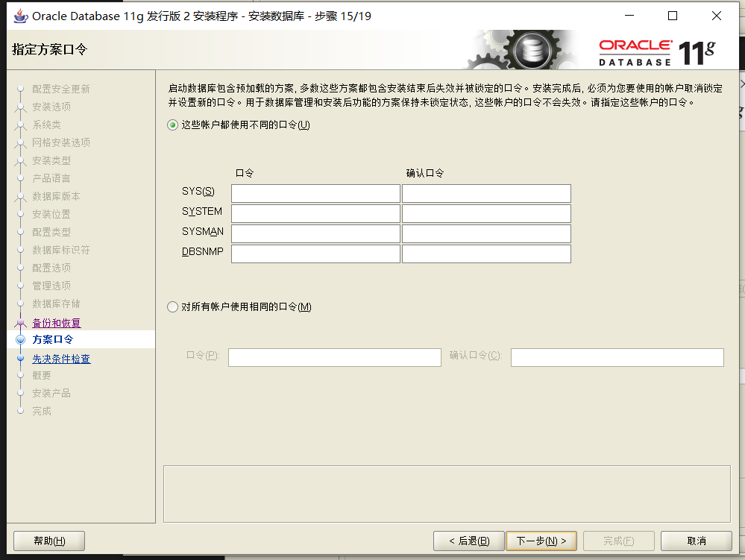
Task: Click the SYSMAN password input
Action: (315, 234)
